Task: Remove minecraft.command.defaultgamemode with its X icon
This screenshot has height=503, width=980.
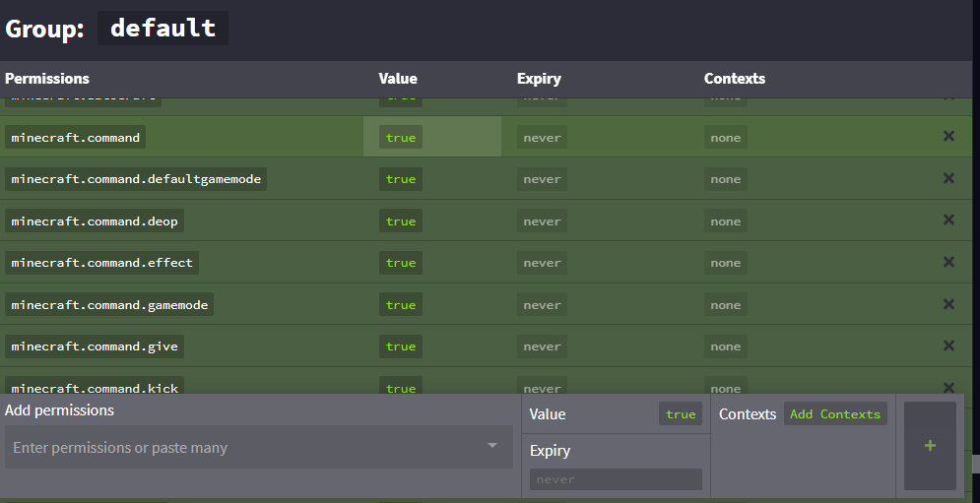Action: (948, 178)
